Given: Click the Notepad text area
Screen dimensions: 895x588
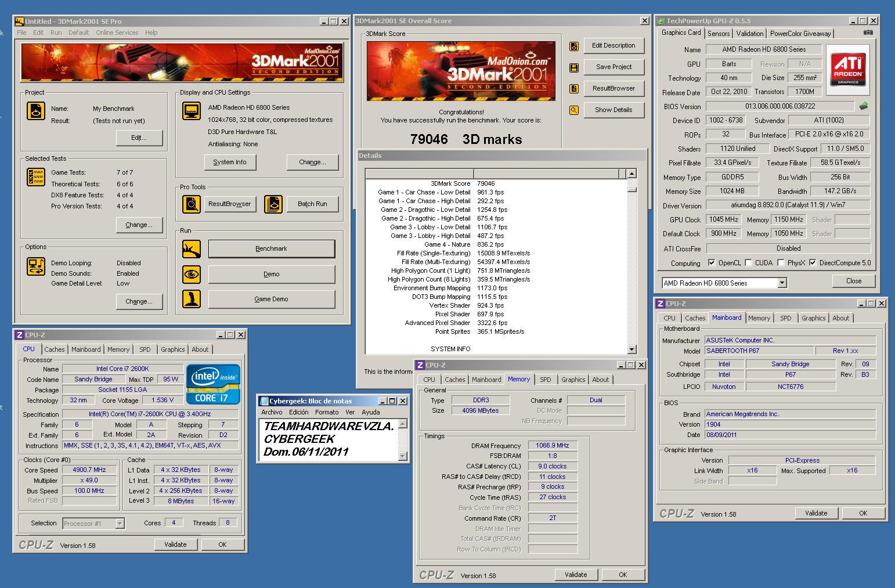Looking at the screenshot, I should pyautogui.click(x=329, y=440).
